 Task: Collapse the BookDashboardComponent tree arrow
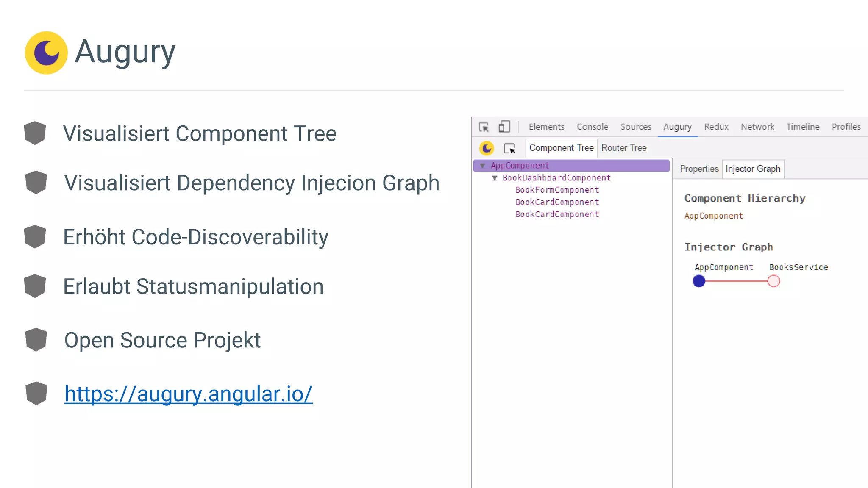[495, 178]
